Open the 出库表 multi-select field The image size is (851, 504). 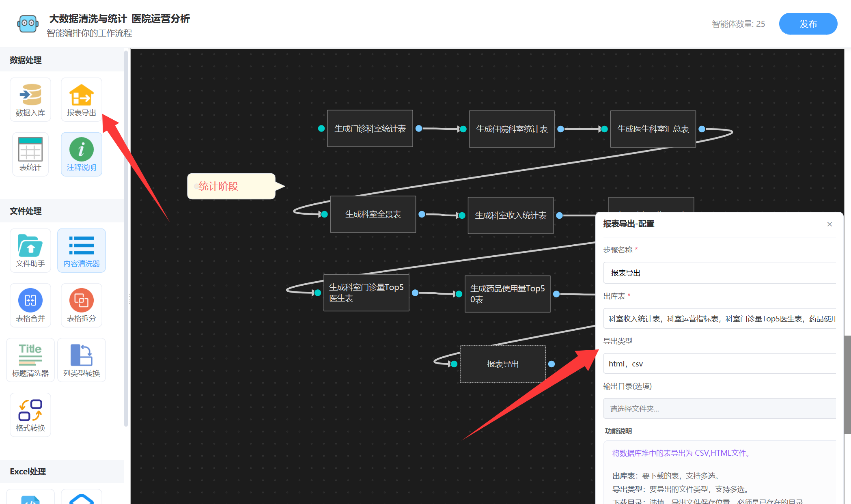[720, 319]
